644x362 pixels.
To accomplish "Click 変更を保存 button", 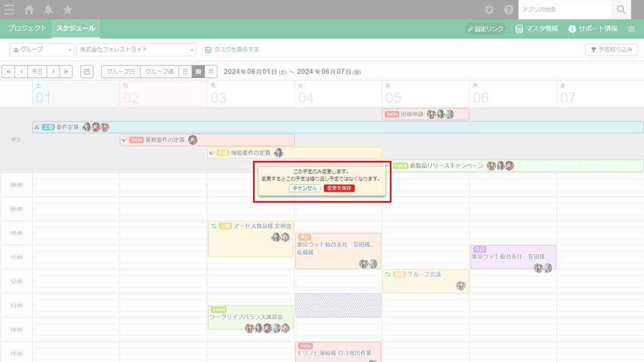I will [339, 188].
